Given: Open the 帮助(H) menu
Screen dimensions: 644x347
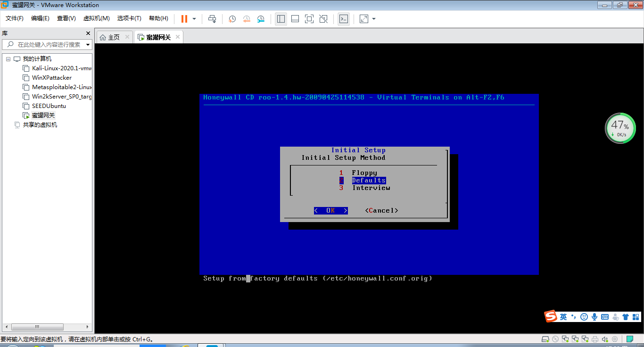Looking at the screenshot, I should (x=158, y=18).
